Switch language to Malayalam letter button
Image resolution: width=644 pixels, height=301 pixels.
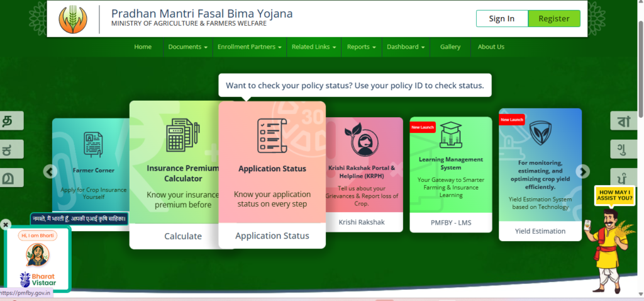(11, 177)
